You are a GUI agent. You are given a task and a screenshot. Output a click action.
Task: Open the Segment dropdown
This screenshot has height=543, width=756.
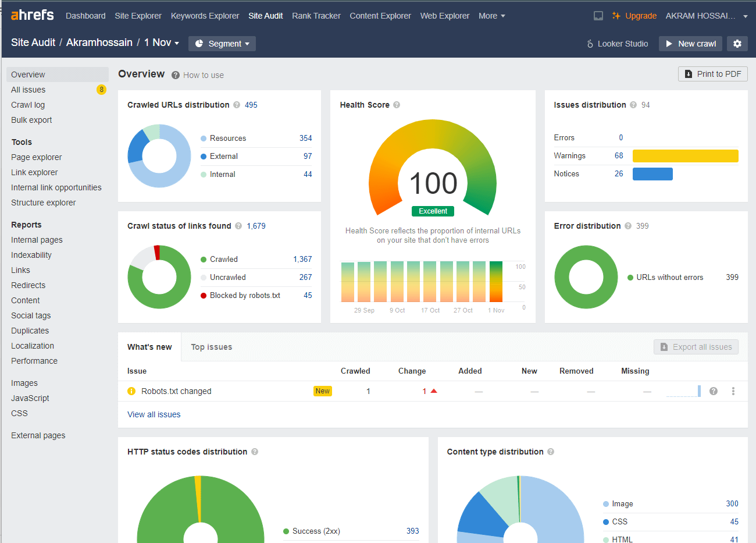click(x=222, y=44)
